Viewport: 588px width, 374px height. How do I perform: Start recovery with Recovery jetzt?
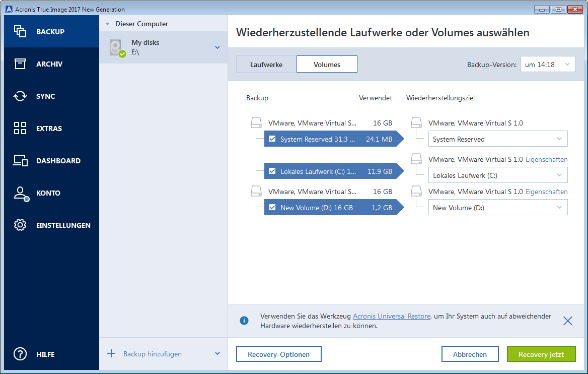tap(541, 354)
